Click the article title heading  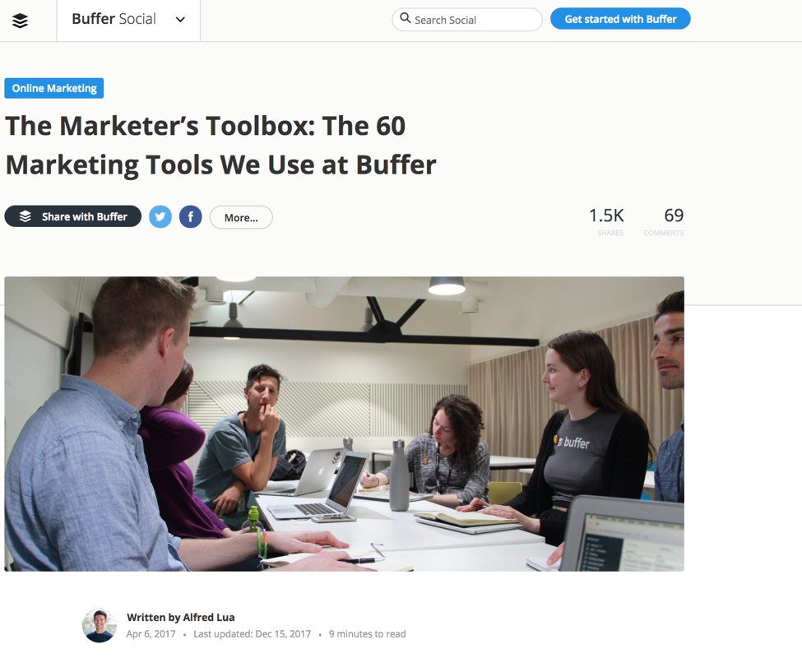pyautogui.click(x=220, y=146)
